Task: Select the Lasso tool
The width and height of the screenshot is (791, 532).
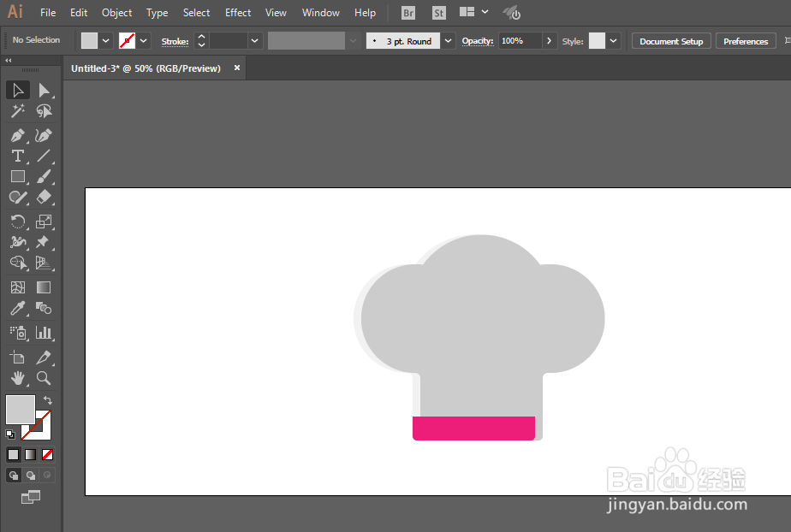Action: click(44, 111)
